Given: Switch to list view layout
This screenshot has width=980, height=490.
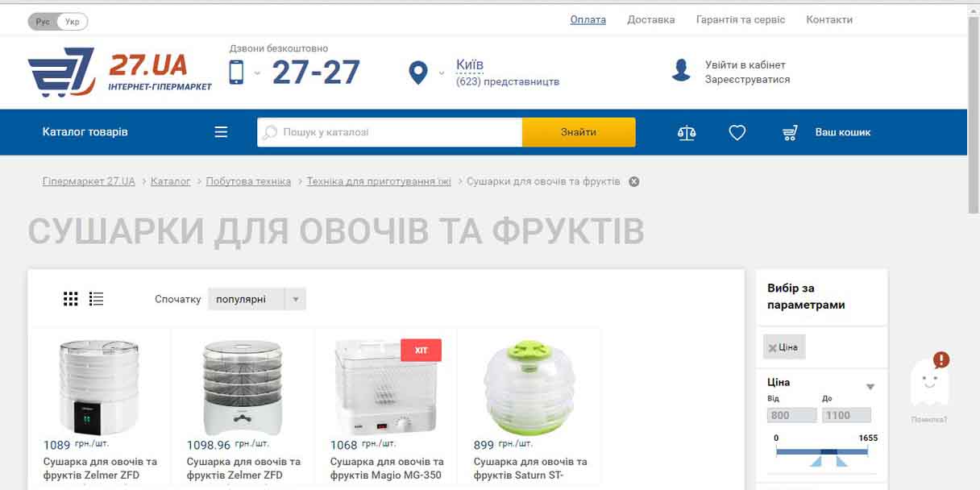Looking at the screenshot, I should pyautogui.click(x=97, y=299).
